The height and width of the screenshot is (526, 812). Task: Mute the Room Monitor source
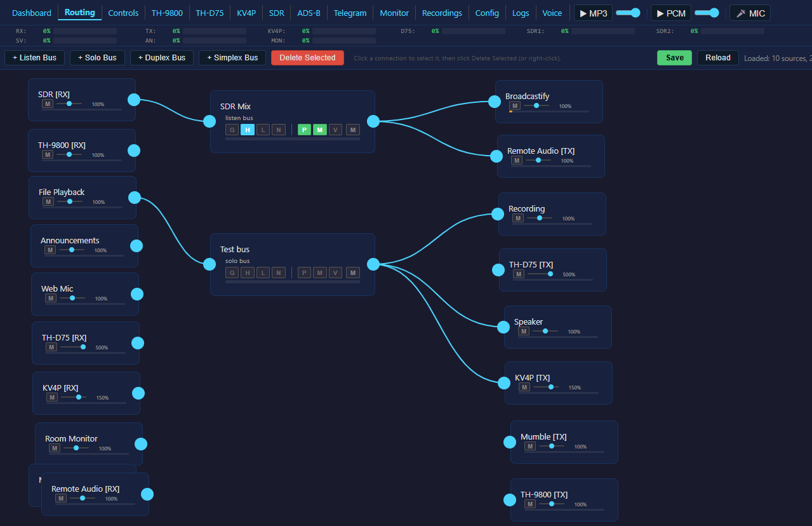tap(54, 448)
